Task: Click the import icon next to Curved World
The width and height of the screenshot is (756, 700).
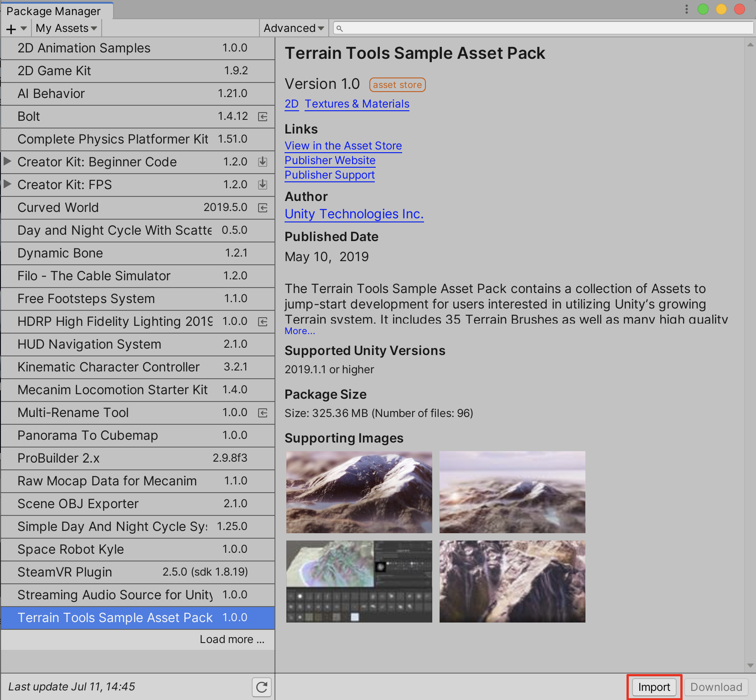Action: [263, 208]
